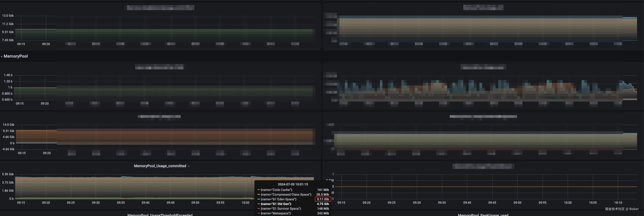The width and height of the screenshot is (644, 216).
Task: Click tooltip timestamp 2024-07-03 10:01:15
Action: coord(293,184)
